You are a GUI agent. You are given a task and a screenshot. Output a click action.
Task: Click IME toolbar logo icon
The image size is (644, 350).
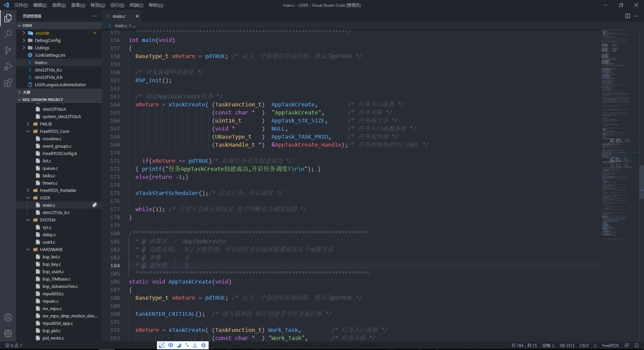point(162,345)
